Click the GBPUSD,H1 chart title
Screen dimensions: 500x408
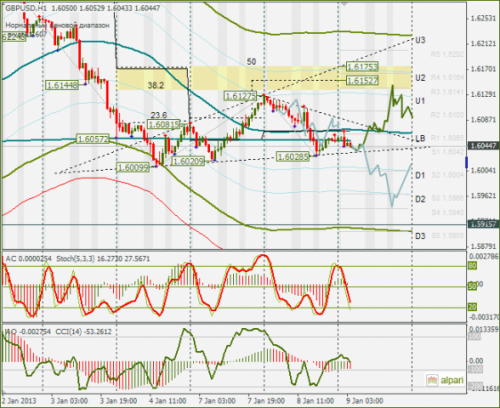(25, 8)
